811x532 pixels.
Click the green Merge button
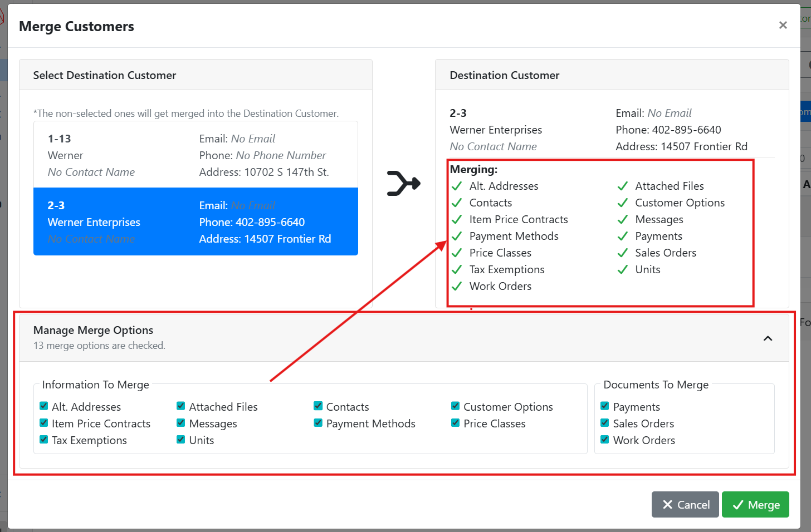(755, 505)
